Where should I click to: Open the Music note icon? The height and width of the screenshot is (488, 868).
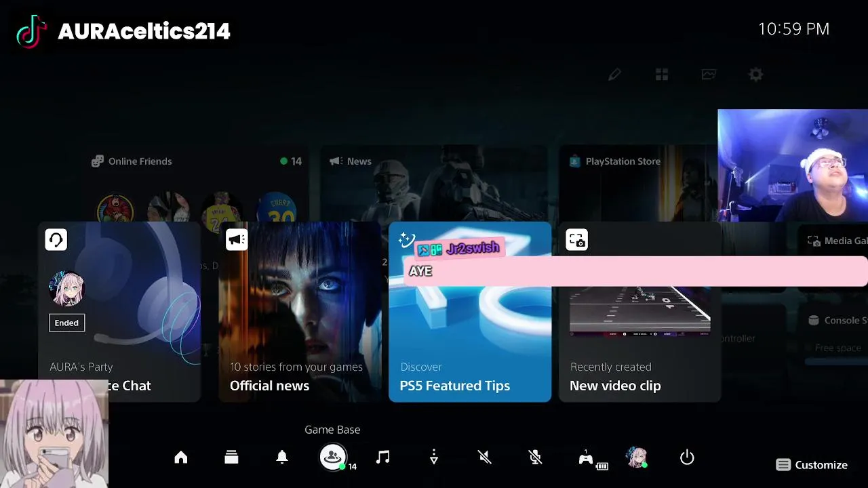point(383,457)
